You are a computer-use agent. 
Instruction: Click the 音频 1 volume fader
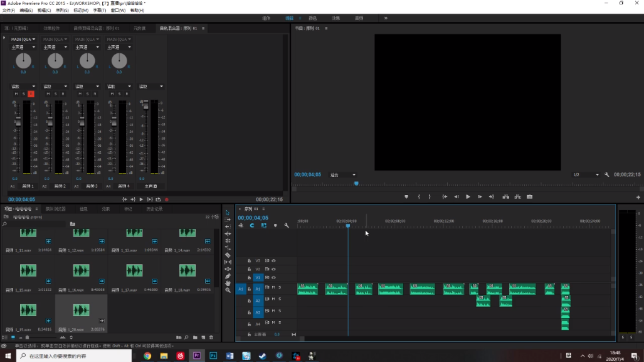coord(18,120)
